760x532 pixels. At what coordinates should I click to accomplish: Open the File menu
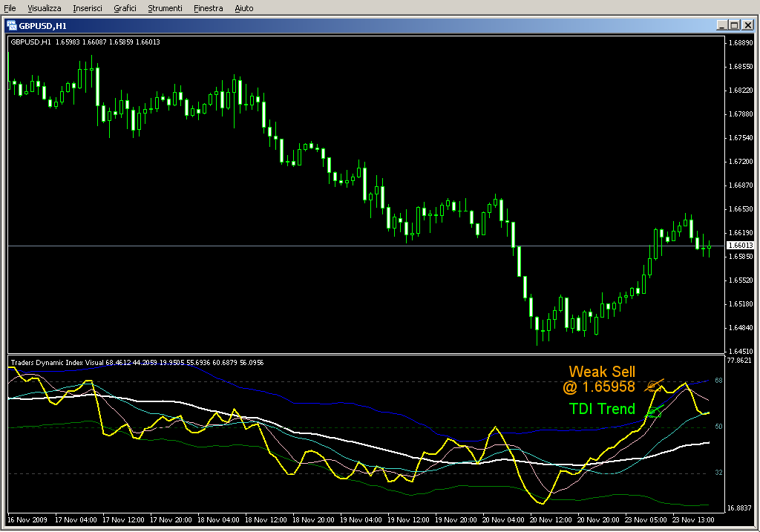pyautogui.click(x=10, y=8)
